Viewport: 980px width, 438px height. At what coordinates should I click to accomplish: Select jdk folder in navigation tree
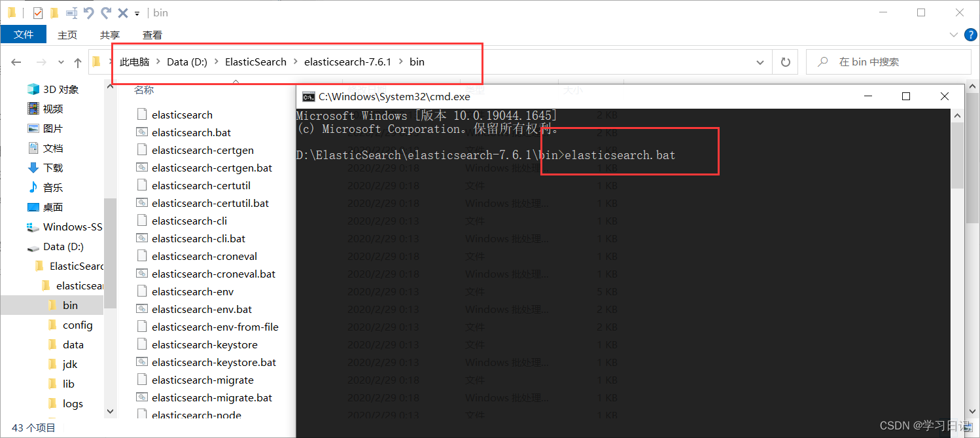tap(63, 364)
